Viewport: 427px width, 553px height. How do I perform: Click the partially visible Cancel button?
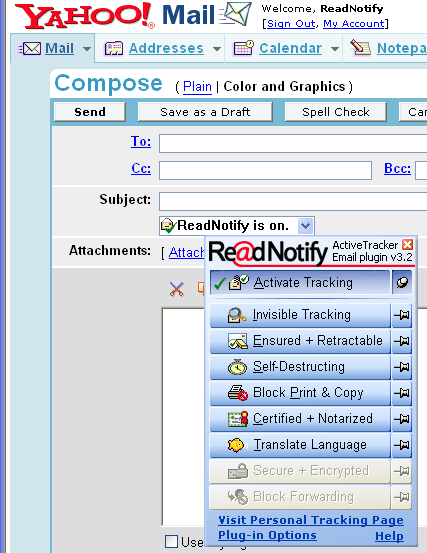coord(413,112)
